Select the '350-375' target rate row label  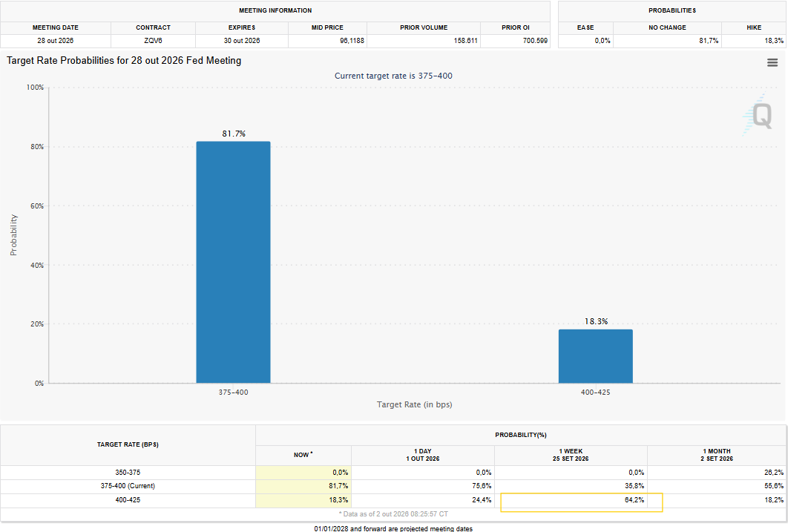click(x=128, y=472)
